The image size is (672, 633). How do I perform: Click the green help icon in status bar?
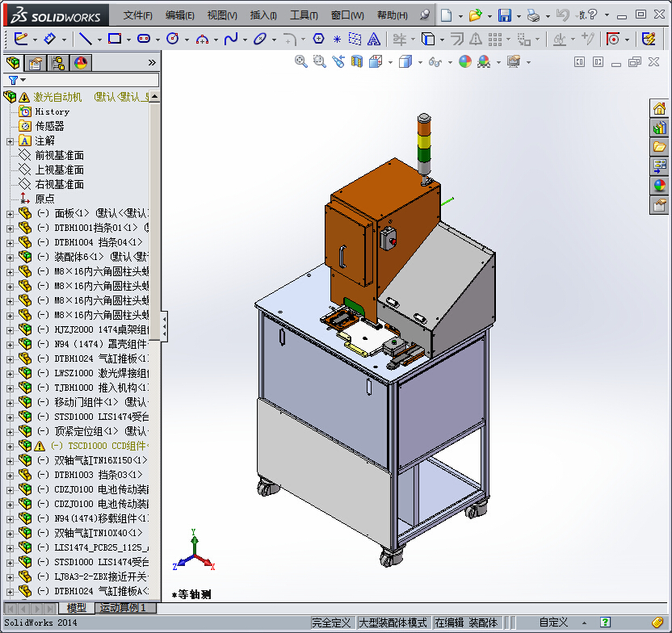click(x=605, y=623)
